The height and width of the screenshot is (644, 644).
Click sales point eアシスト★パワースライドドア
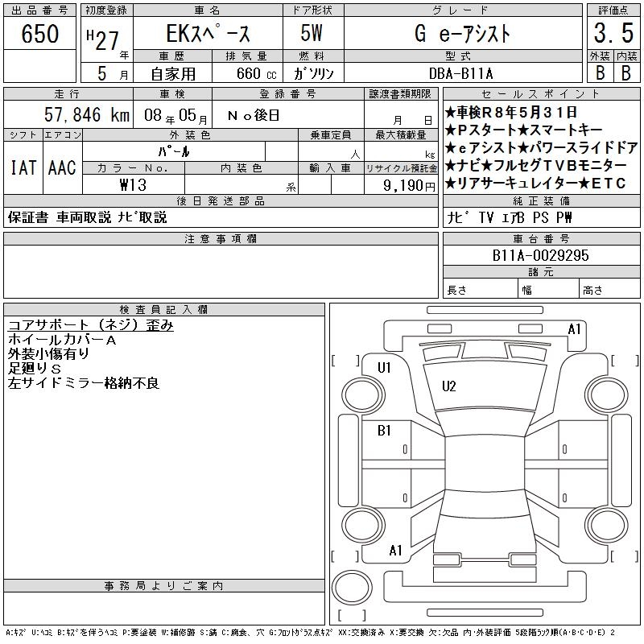542,147
